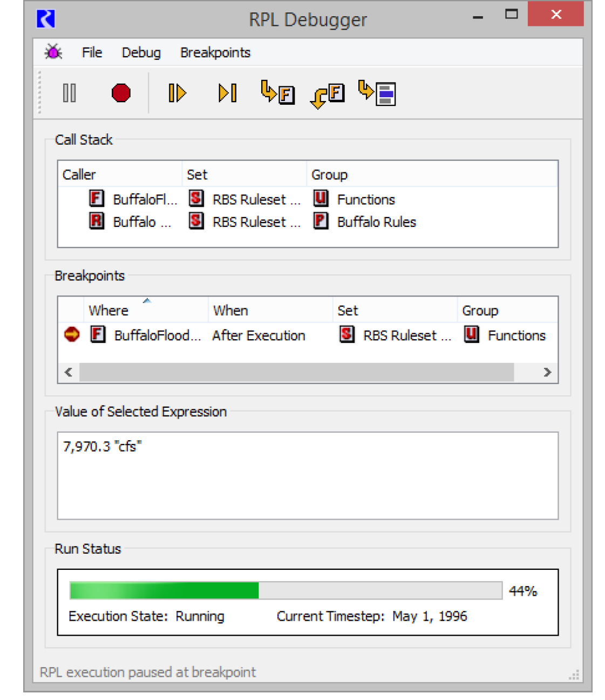The image size is (605, 700).
Task: Open the Breakpoints menu
Action: (x=215, y=52)
